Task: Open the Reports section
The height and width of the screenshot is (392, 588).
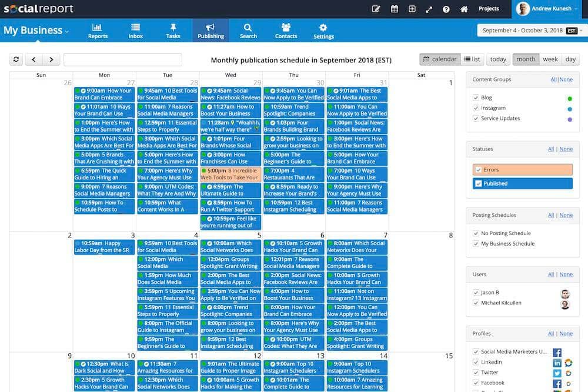Action: pyautogui.click(x=98, y=31)
